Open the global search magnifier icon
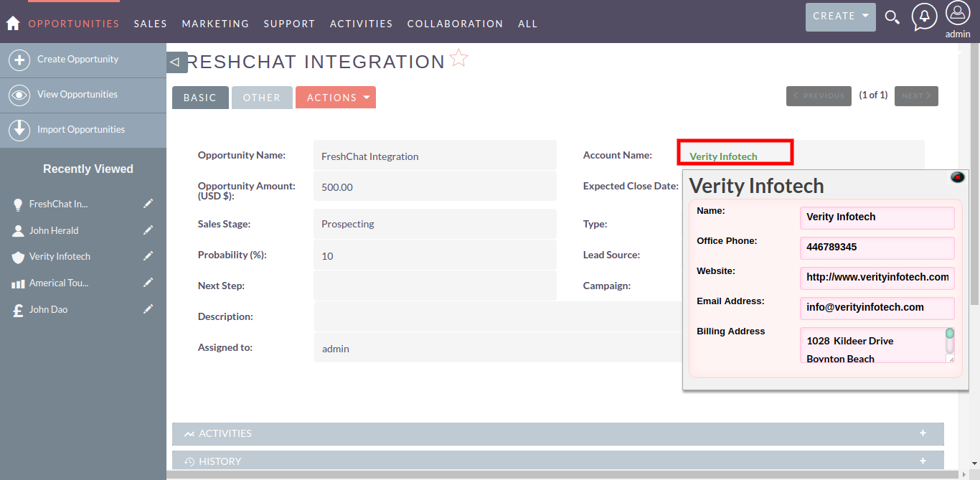The image size is (980, 480). point(892,17)
